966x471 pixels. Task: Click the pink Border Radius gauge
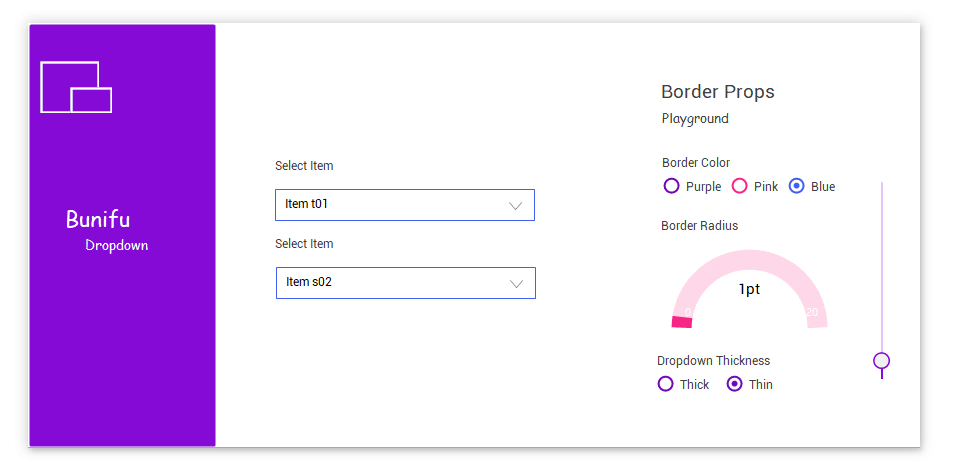pyautogui.click(x=749, y=289)
